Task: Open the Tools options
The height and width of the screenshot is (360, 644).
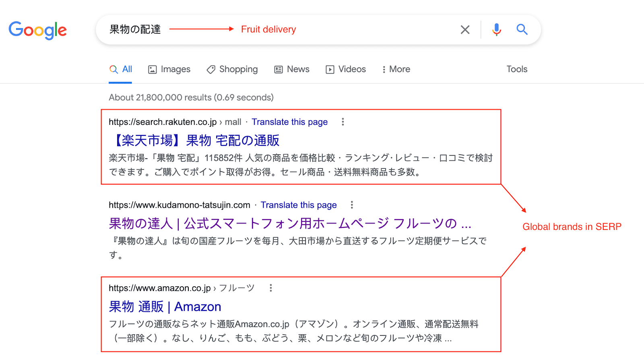Action: [x=517, y=69]
